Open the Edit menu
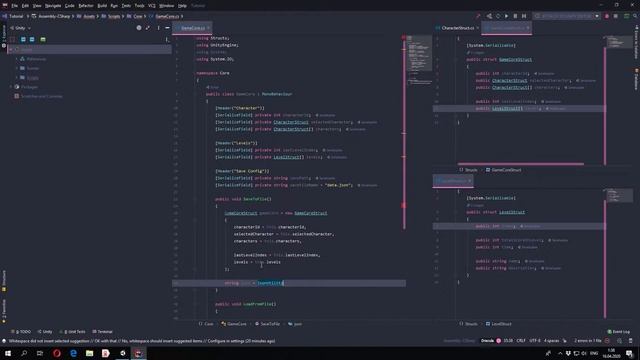640x360 pixels. click(x=25, y=6)
